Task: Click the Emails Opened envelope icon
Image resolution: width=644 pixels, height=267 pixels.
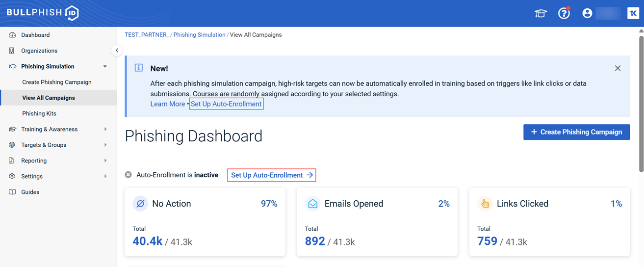Action: (312, 204)
